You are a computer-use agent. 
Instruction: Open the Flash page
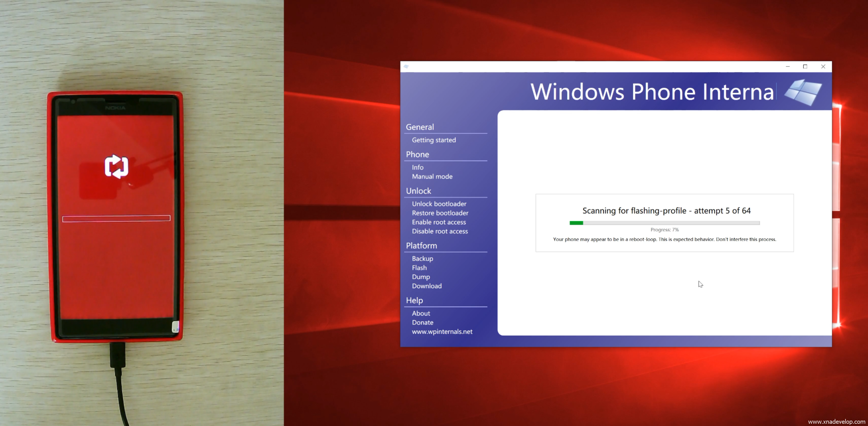[419, 268]
